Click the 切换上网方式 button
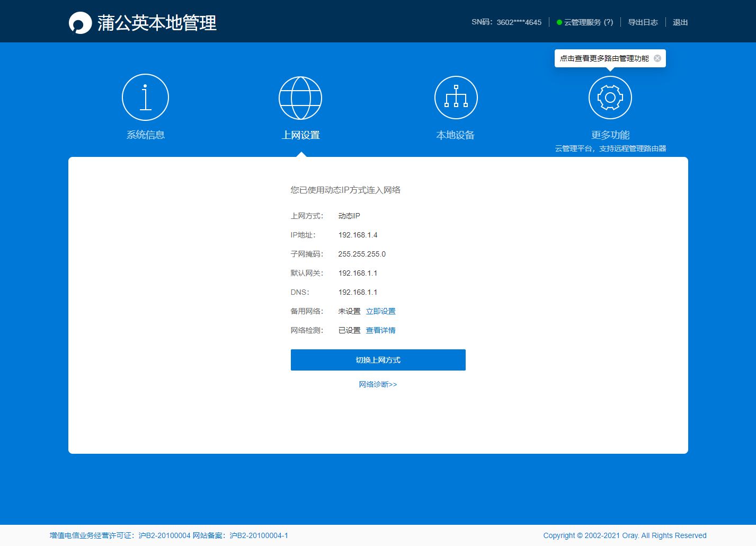The height and width of the screenshot is (546, 756). pos(378,360)
